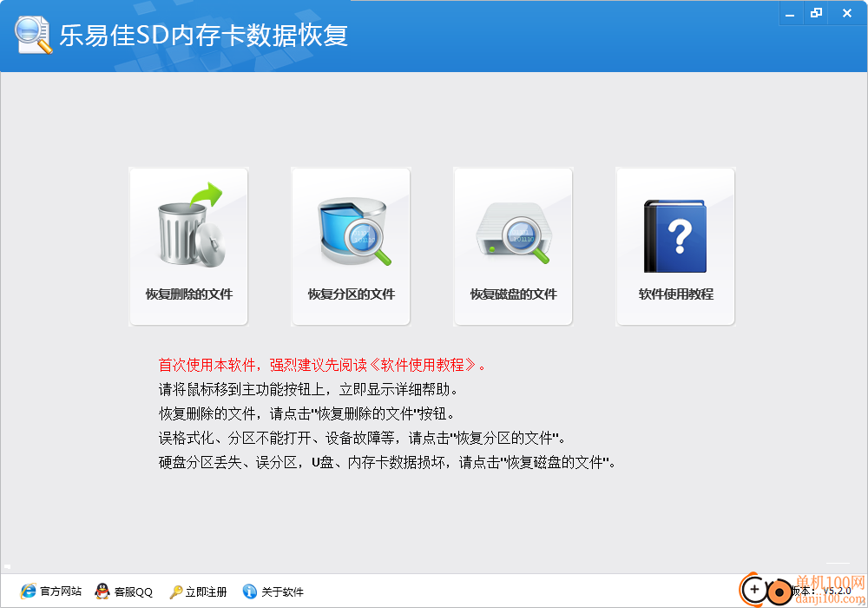Click the help line about 误格式化、分区不能打开
Screen dimensions: 868x608
(x=362, y=438)
